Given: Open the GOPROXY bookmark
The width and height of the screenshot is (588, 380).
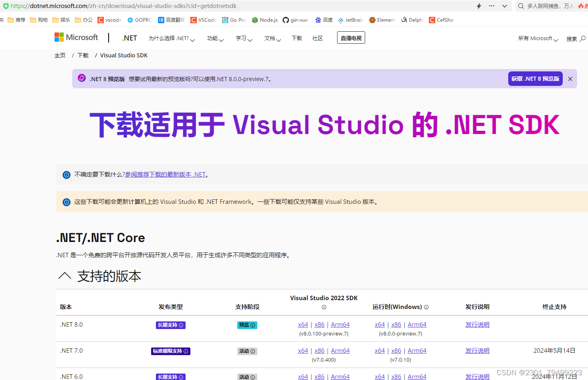Looking at the screenshot, I should 140,20.
